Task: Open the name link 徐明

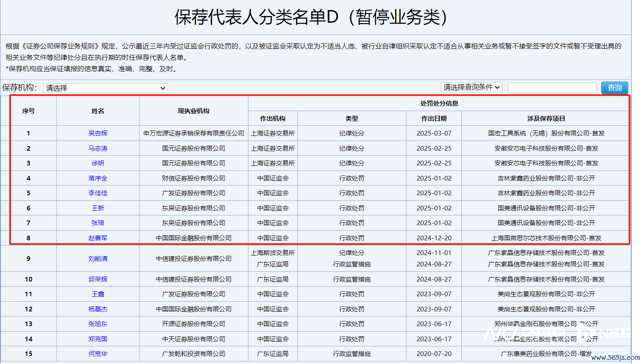Action: (98, 163)
